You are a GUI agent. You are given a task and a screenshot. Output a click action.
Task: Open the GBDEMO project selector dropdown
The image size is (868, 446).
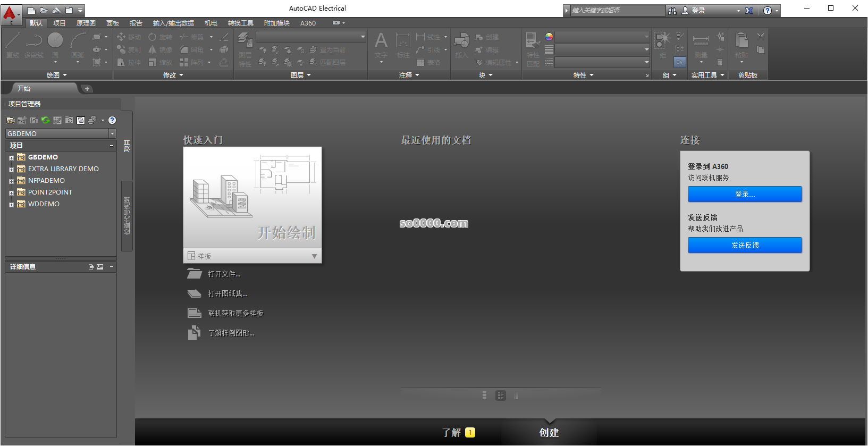[x=112, y=133]
